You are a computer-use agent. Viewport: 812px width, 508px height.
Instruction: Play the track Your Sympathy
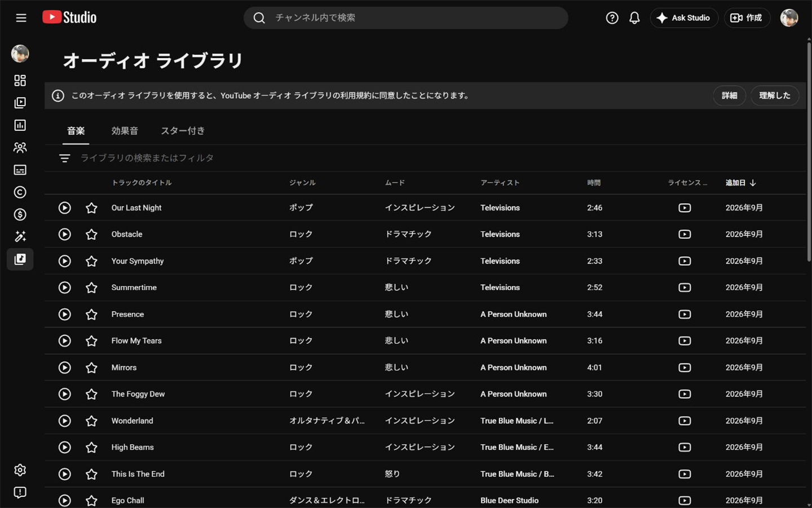(x=65, y=261)
